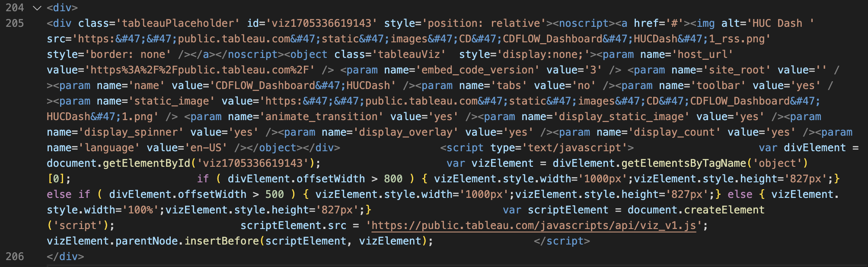Click the 'display_count' param name
The width and height of the screenshot is (868, 267).
point(674,132)
